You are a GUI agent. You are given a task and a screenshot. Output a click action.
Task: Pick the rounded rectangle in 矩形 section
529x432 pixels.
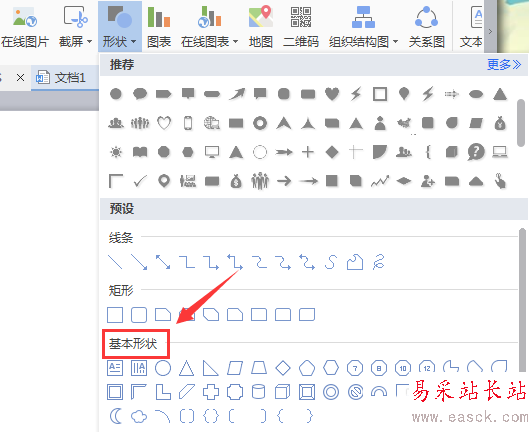(x=139, y=315)
